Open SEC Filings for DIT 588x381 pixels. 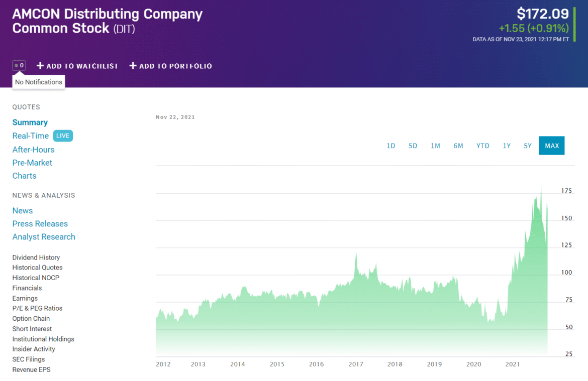28,359
